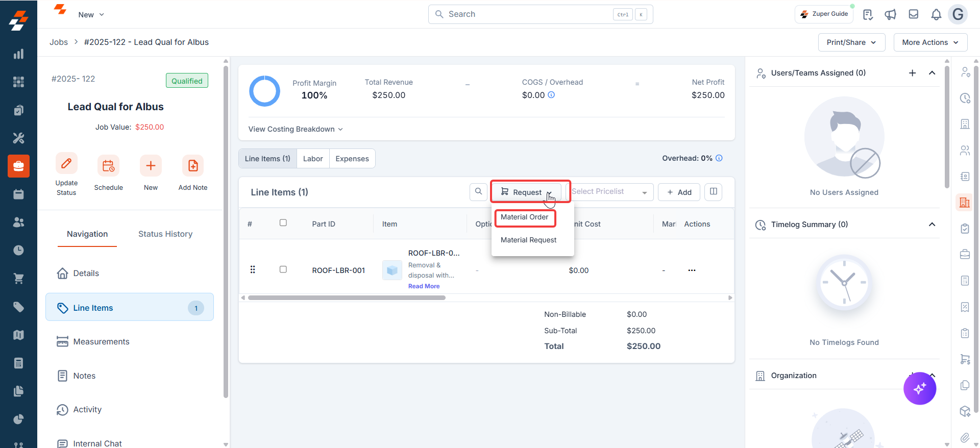The image size is (980, 448).
Task: Open the shopping cart icon in left sidebar
Action: 18,279
